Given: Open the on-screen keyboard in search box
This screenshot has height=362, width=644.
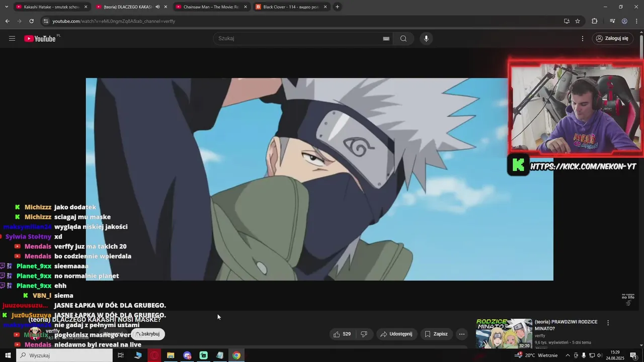Looking at the screenshot, I should [386, 39].
